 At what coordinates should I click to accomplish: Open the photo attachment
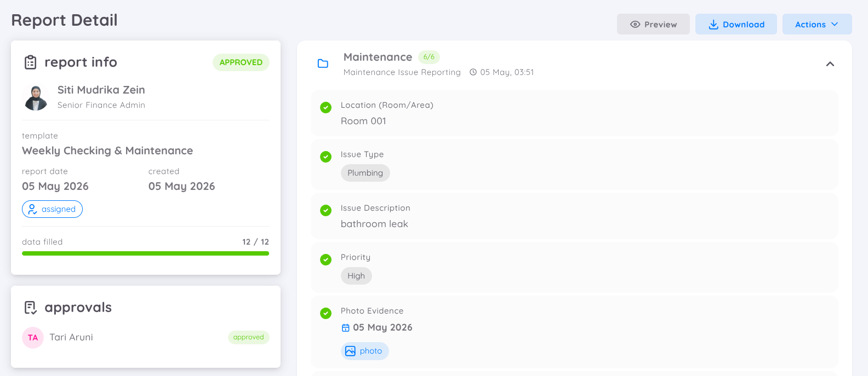(x=365, y=351)
